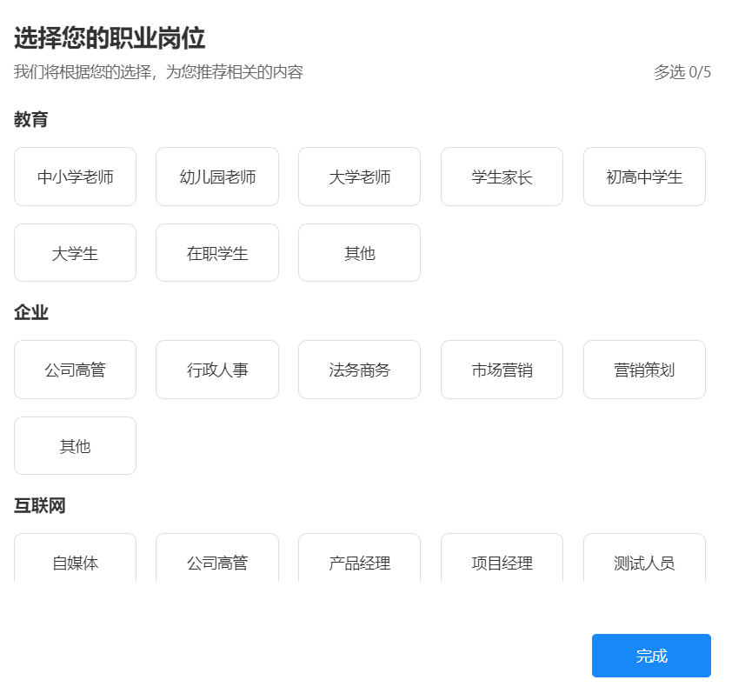This screenshot has width=745, height=700.
Task: Select 公司高管 under the 企业 section
Action: (75, 370)
